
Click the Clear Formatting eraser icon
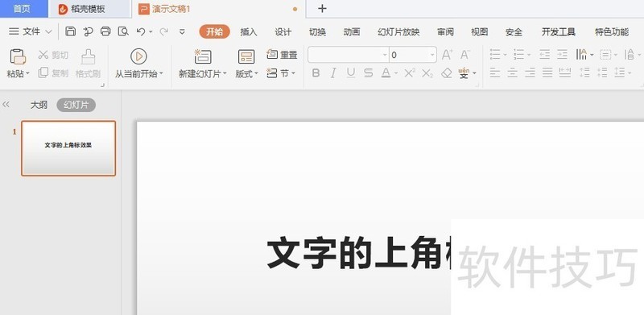tap(446, 73)
